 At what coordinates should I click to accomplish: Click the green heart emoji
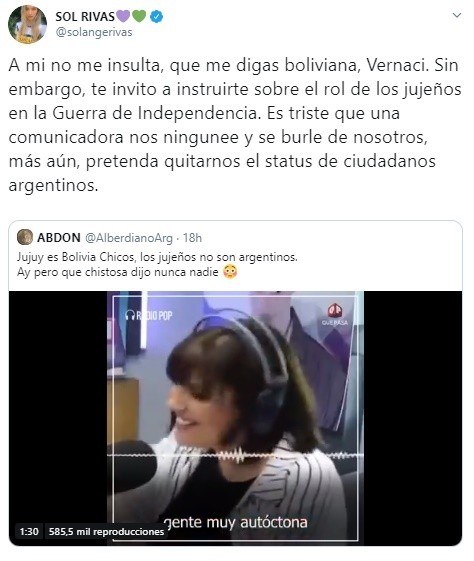(139, 16)
